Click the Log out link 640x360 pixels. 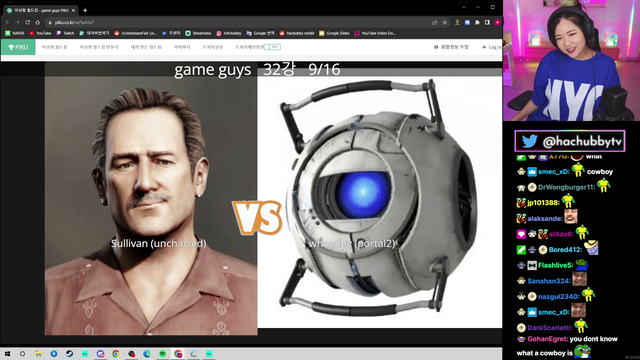click(492, 47)
